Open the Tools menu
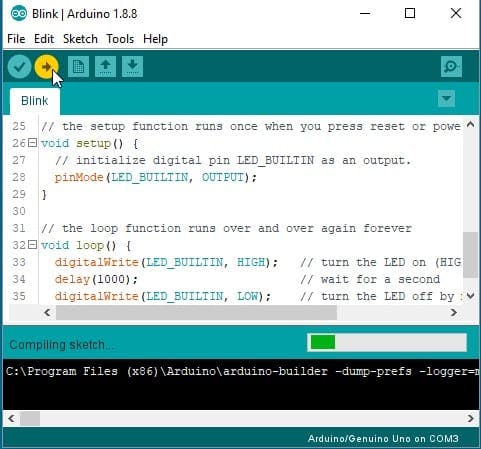481x449 pixels. [120, 39]
